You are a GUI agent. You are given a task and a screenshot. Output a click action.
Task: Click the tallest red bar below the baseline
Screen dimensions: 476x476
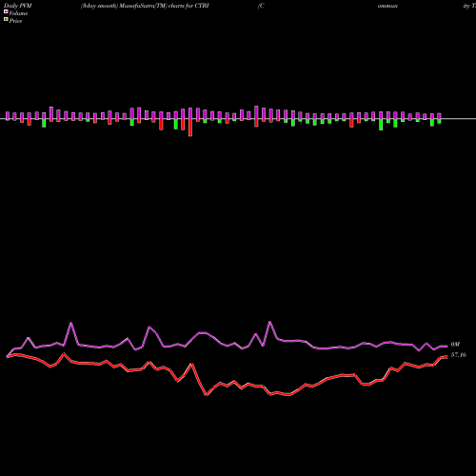[190, 128]
